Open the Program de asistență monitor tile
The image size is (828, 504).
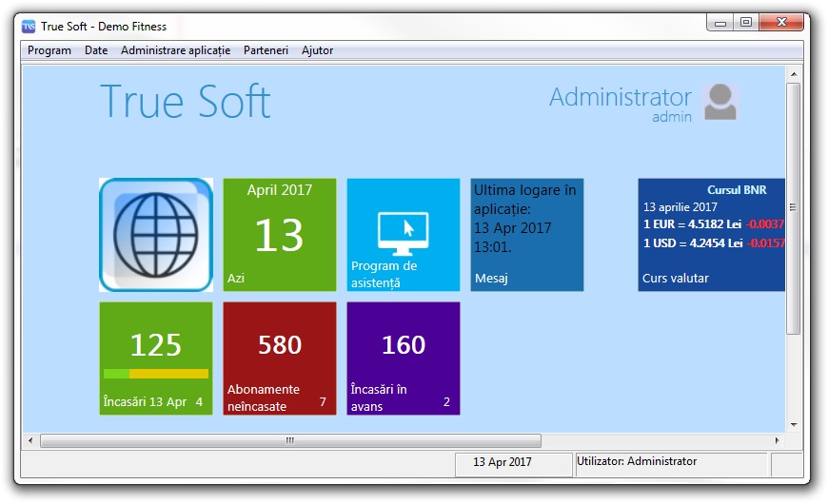point(404,235)
